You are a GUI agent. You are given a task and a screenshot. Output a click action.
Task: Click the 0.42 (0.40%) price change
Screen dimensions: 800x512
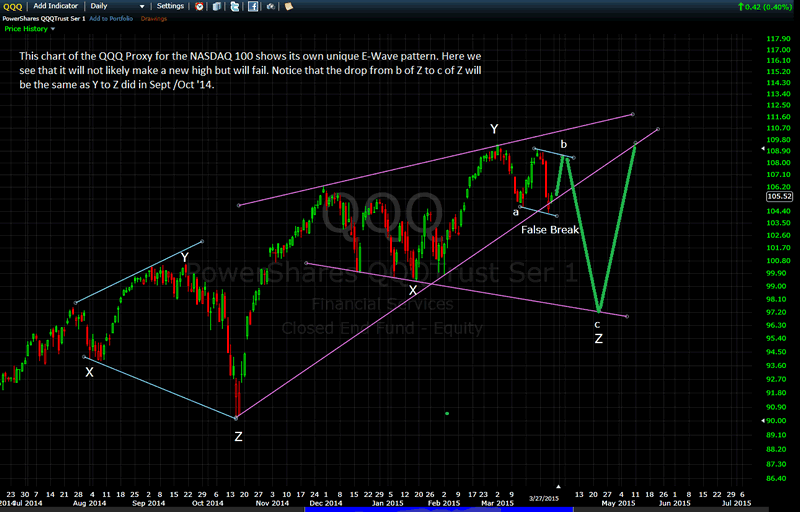tap(764, 7)
